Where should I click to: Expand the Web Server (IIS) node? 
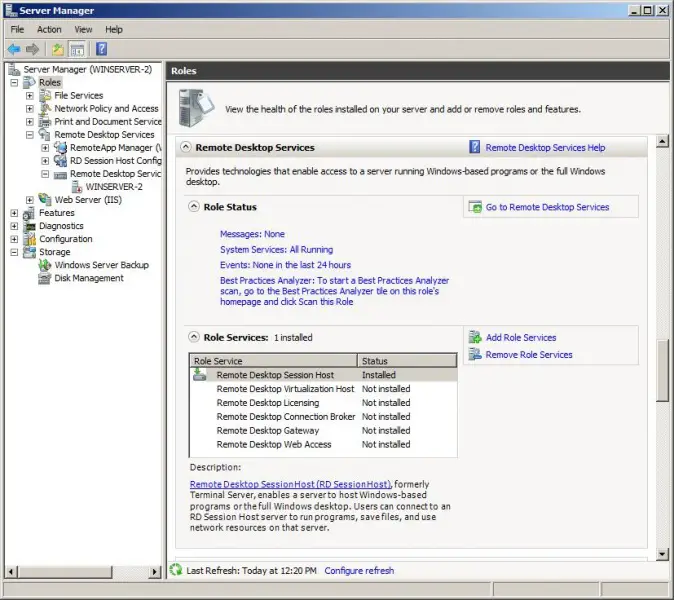pyautogui.click(x=30, y=200)
